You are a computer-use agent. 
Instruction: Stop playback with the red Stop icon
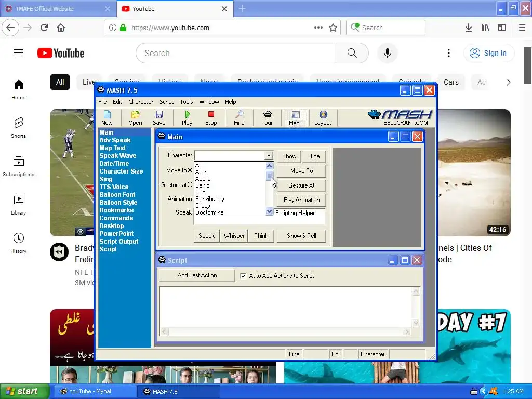click(211, 118)
